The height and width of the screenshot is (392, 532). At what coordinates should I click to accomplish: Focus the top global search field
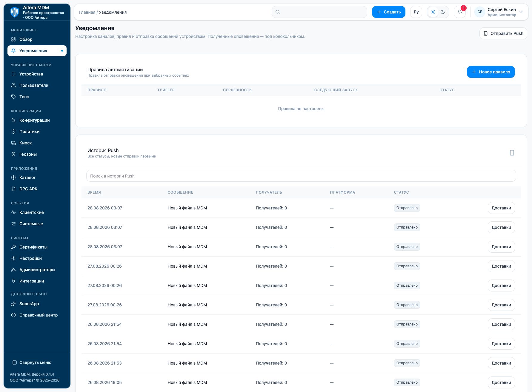319,12
